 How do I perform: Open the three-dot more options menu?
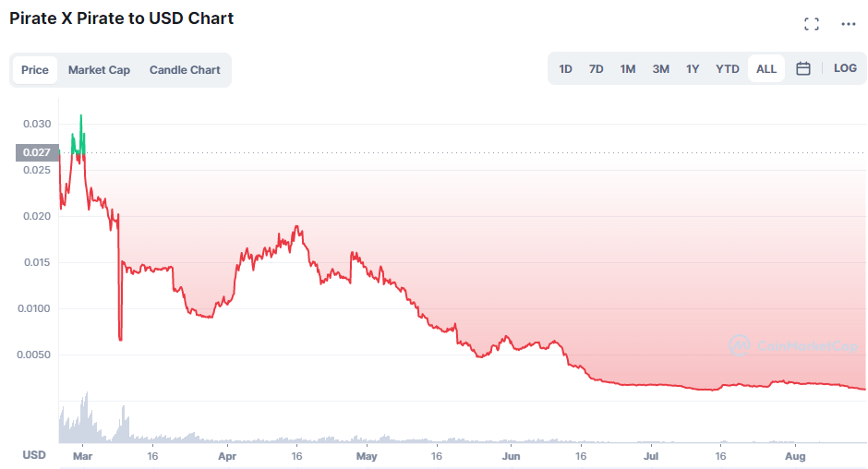849,24
